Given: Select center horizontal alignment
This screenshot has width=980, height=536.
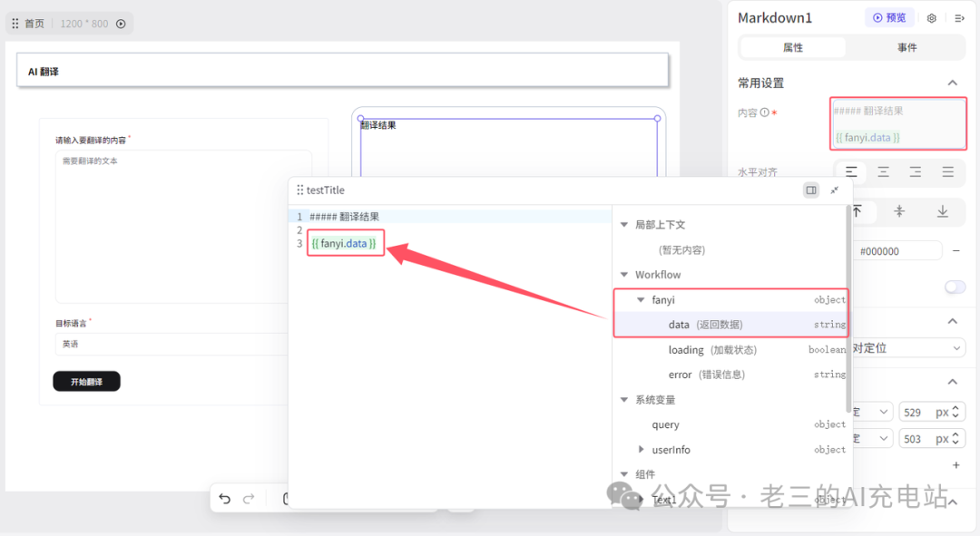Looking at the screenshot, I should tap(883, 171).
